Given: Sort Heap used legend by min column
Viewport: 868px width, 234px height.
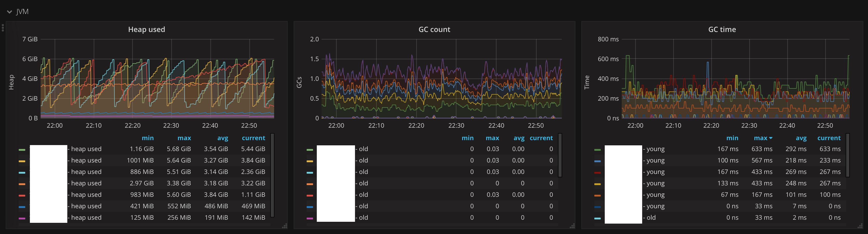Looking at the screenshot, I should point(148,138).
